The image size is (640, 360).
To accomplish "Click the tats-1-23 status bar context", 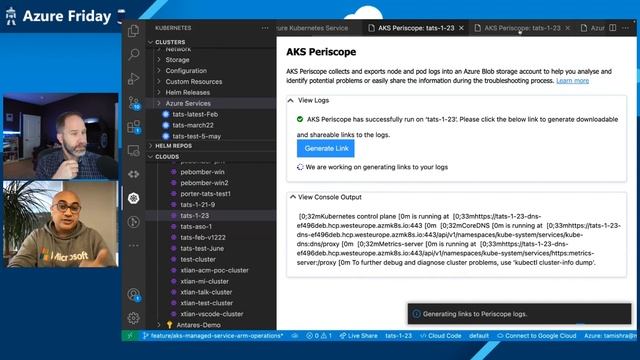I will pyautogui.click(x=398, y=336).
